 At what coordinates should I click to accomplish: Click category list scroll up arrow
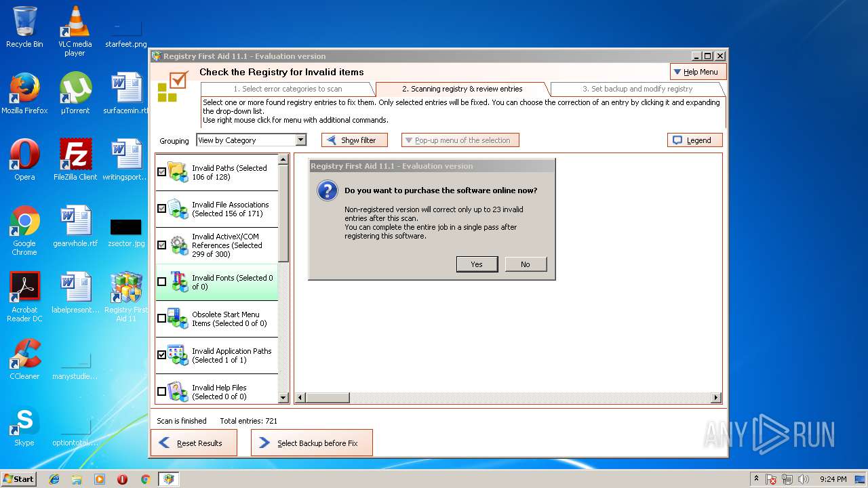point(283,160)
